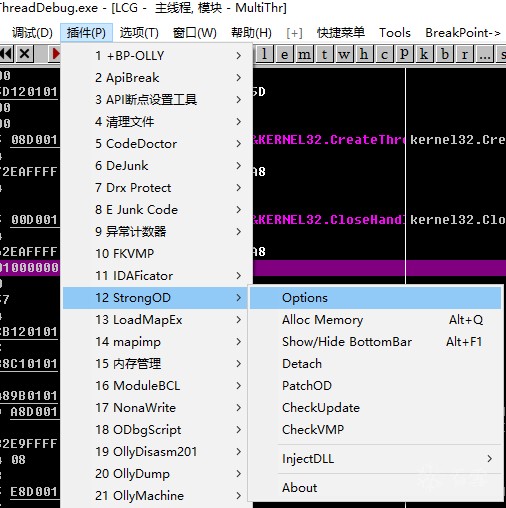Open the log window 'l' toolbar button

(264, 54)
